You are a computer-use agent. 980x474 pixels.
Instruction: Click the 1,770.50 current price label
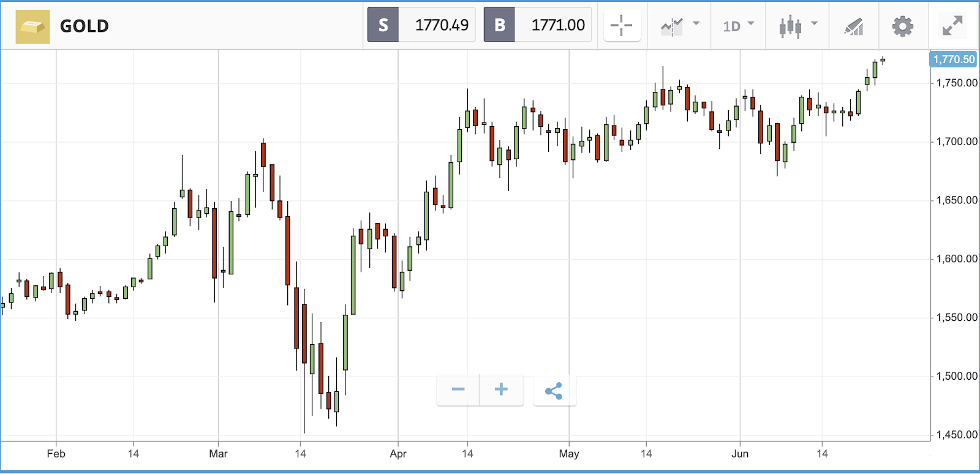click(954, 59)
